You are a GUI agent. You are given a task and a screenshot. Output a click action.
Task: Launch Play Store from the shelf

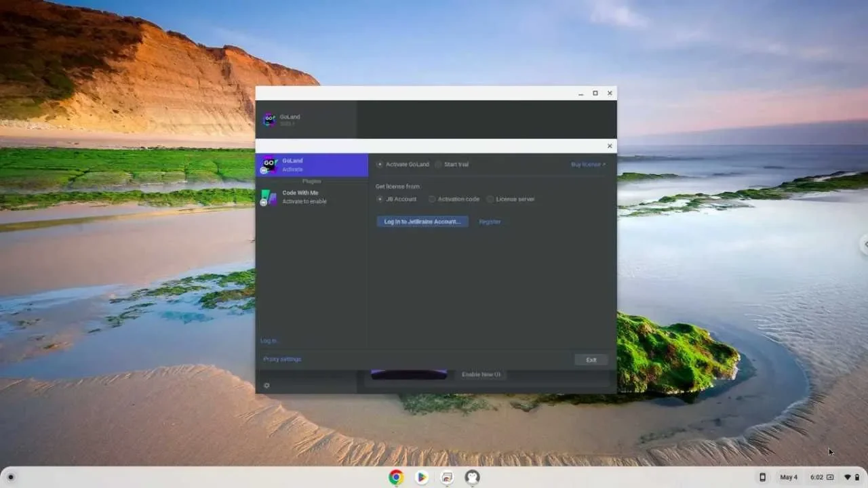[421, 477]
